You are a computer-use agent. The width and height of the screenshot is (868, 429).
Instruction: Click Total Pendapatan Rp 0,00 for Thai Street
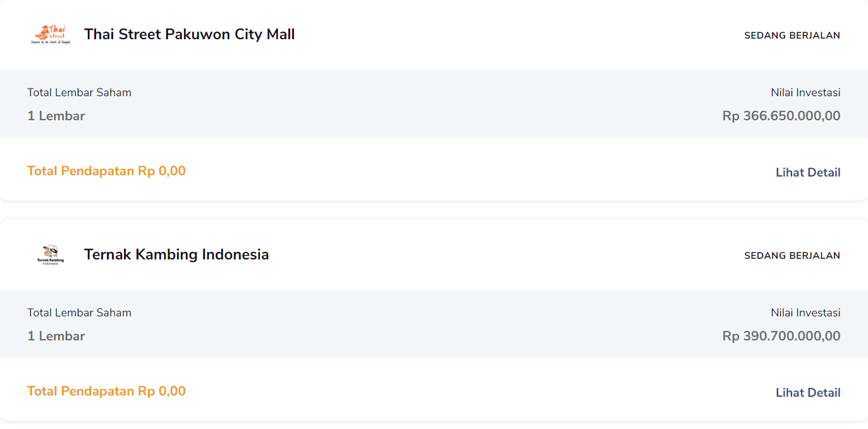(106, 171)
